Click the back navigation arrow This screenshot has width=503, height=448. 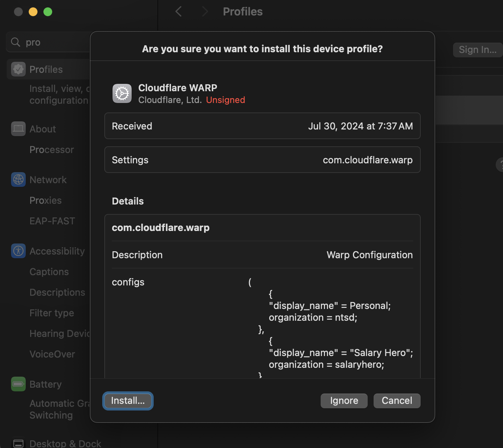[x=178, y=11]
